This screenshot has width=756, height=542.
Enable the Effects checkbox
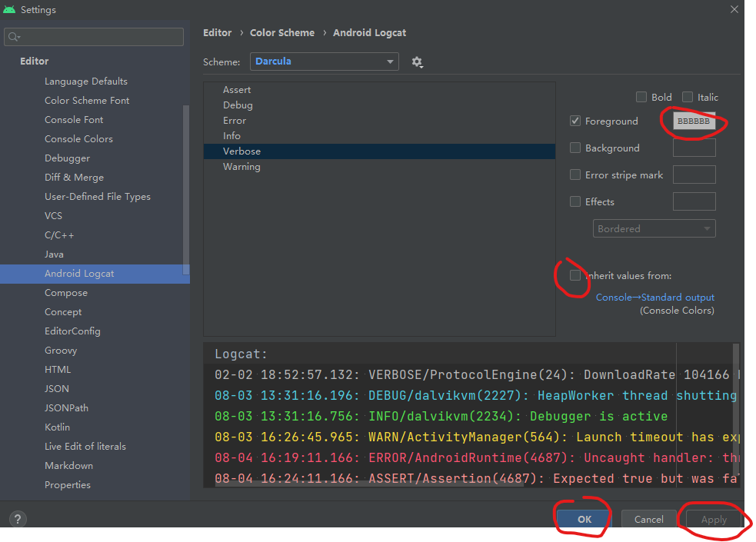pyautogui.click(x=575, y=202)
